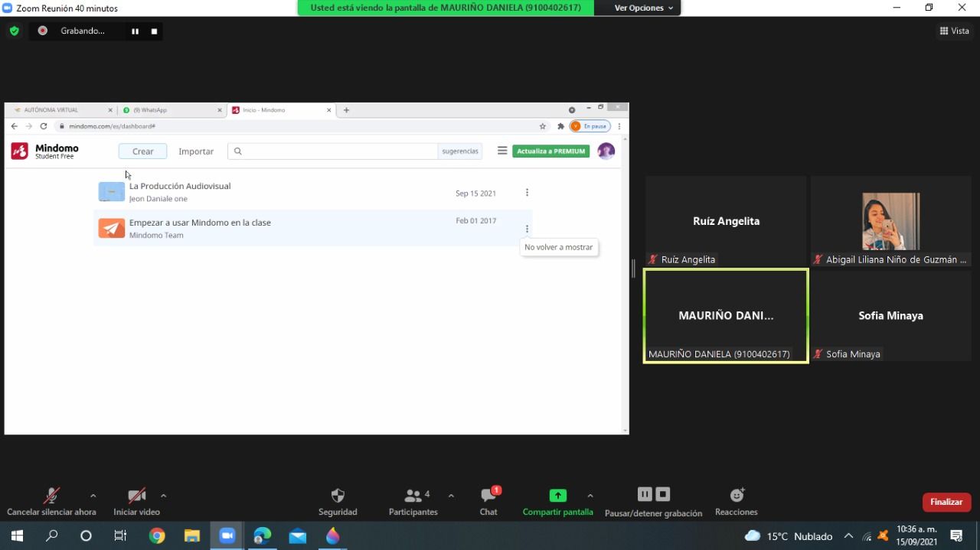Image resolution: width=980 pixels, height=550 pixels.
Task: Open the Participantes panel
Action: [413, 496]
